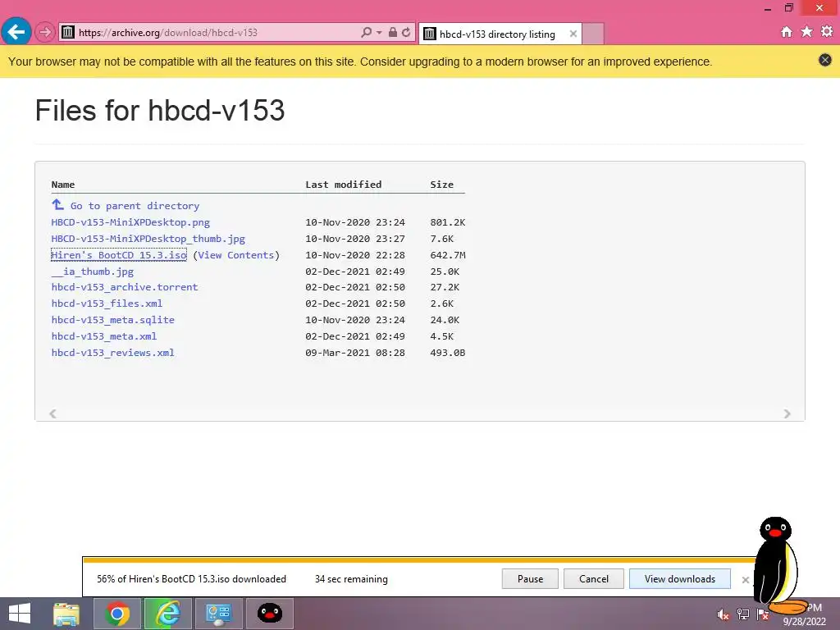Cancel the ISO download
This screenshot has width=840, height=630.
click(x=594, y=579)
